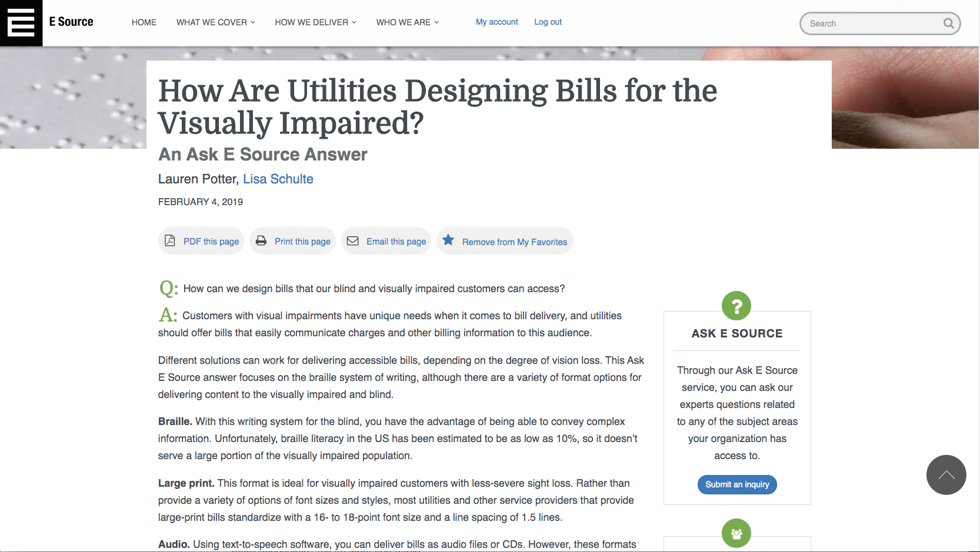Open My account
This screenshot has height=552, width=980.
pyautogui.click(x=496, y=22)
